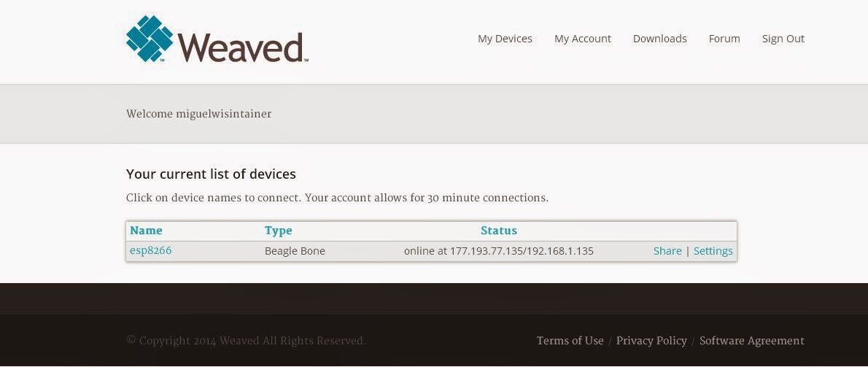Screen dimensions: 868x367
Task: Go to My Account page
Action: point(583,39)
